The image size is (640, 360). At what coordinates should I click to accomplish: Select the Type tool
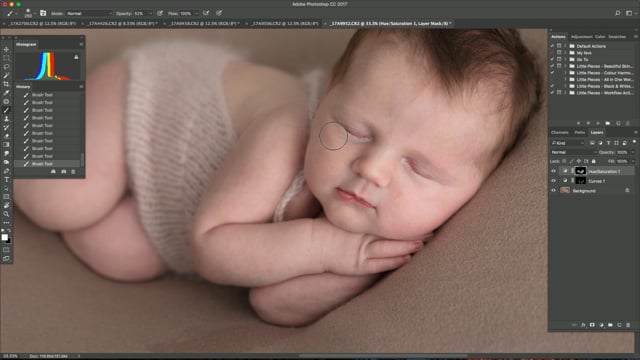(6, 180)
